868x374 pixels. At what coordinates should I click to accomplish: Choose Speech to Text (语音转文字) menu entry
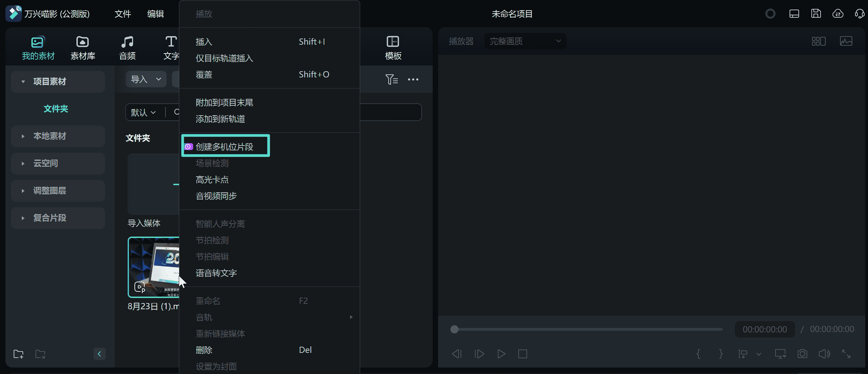(x=216, y=273)
